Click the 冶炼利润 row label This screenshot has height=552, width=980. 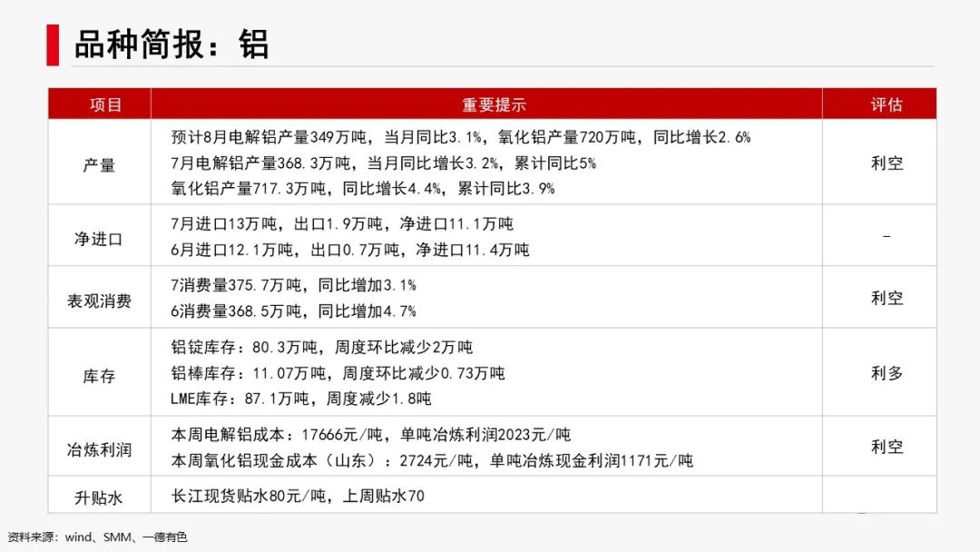(x=99, y=447)
